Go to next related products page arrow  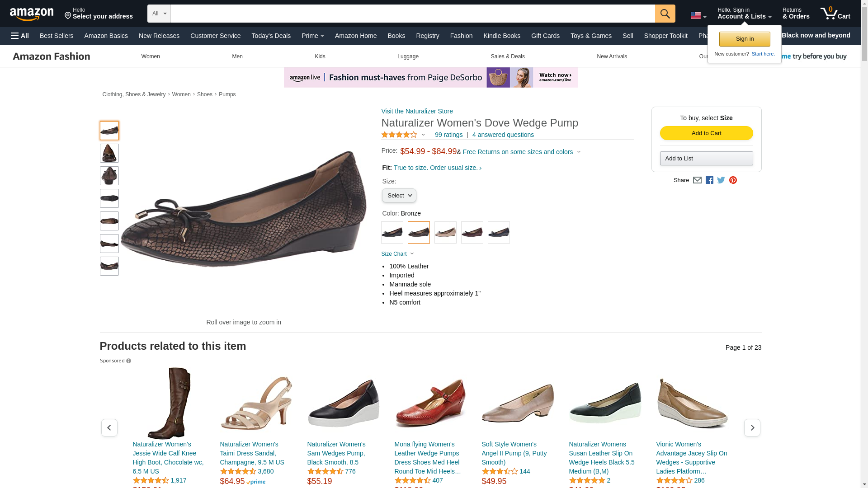coord(752,427)
